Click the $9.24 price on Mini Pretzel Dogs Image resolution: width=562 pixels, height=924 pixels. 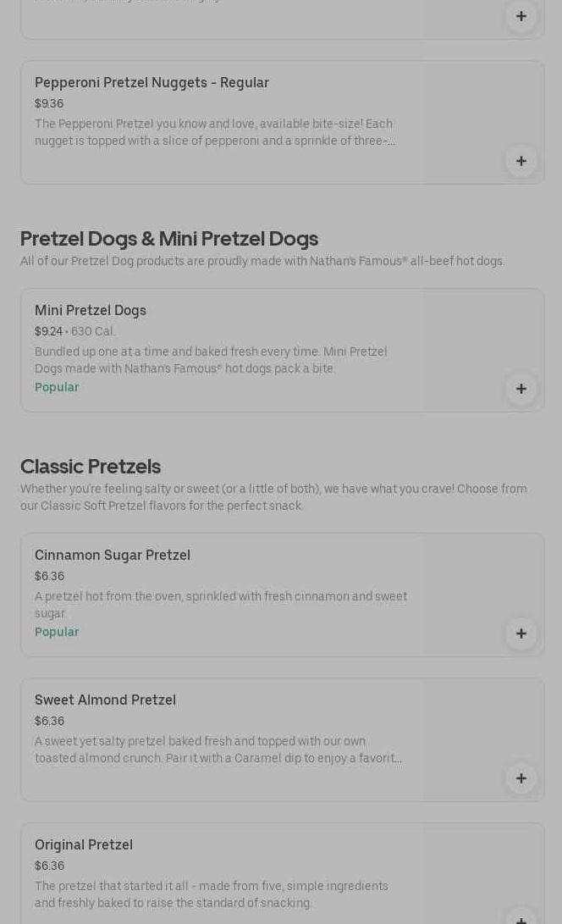[48, 331]
